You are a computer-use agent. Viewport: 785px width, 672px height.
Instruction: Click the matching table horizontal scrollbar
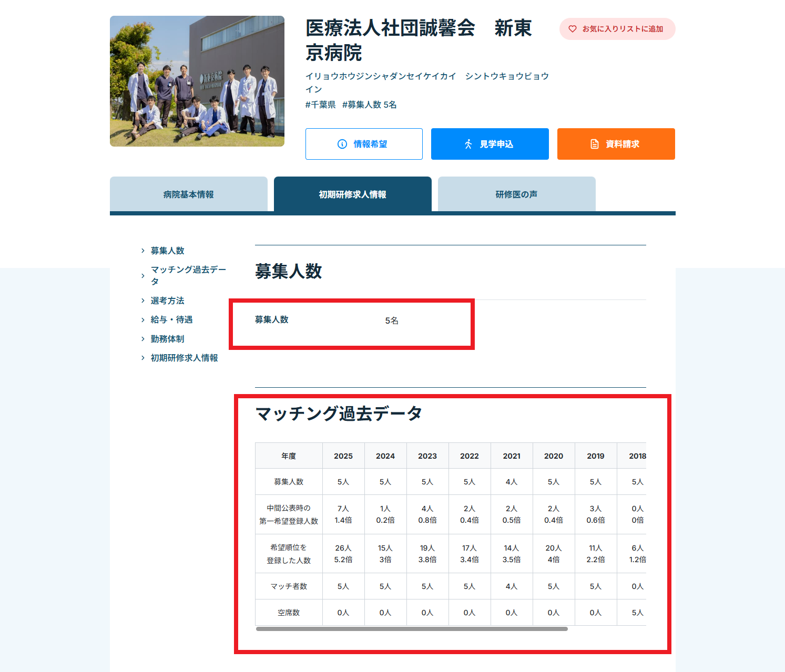[412, 629]
